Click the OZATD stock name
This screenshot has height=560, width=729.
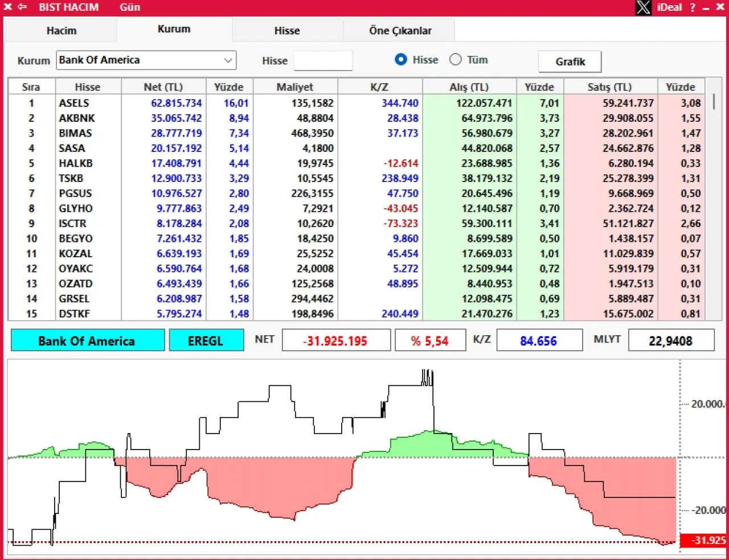coord(76,283)
